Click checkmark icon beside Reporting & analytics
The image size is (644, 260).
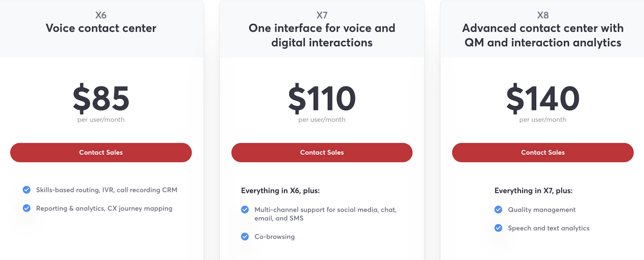point(27,208)
